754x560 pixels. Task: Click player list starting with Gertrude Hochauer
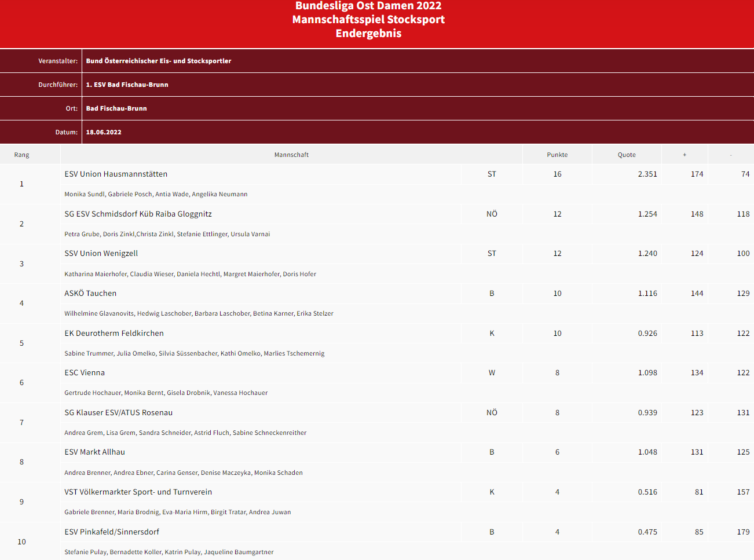(166, 393)
